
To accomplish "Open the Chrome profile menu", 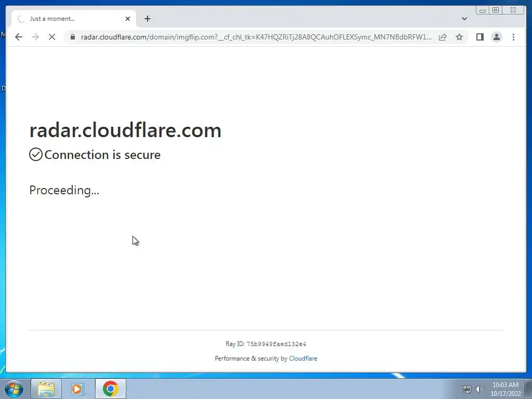I will 496,37.
